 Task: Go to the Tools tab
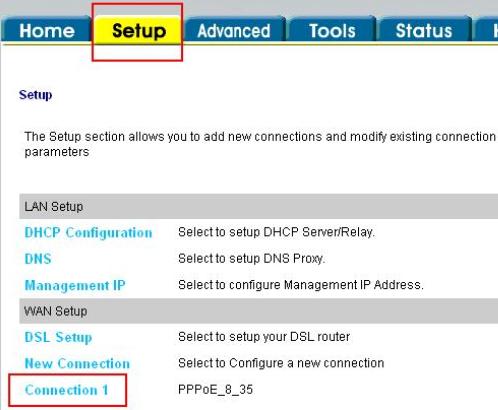pos(332,30)
